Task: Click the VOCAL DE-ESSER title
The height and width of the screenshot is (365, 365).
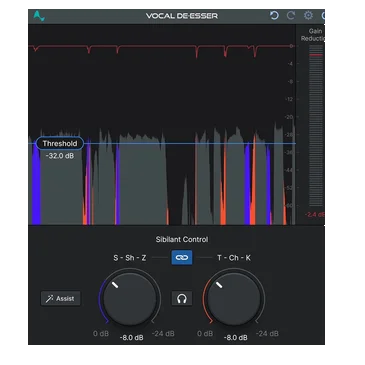Action: tap(182, 16)
